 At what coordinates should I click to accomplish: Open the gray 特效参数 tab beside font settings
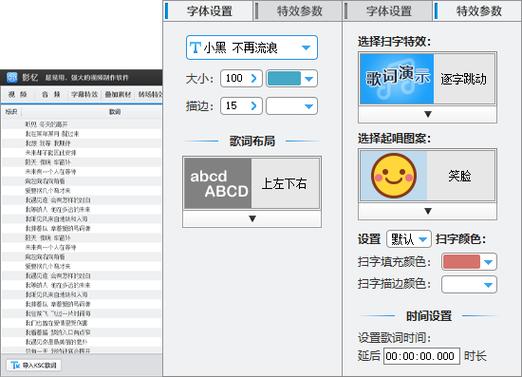299,11
